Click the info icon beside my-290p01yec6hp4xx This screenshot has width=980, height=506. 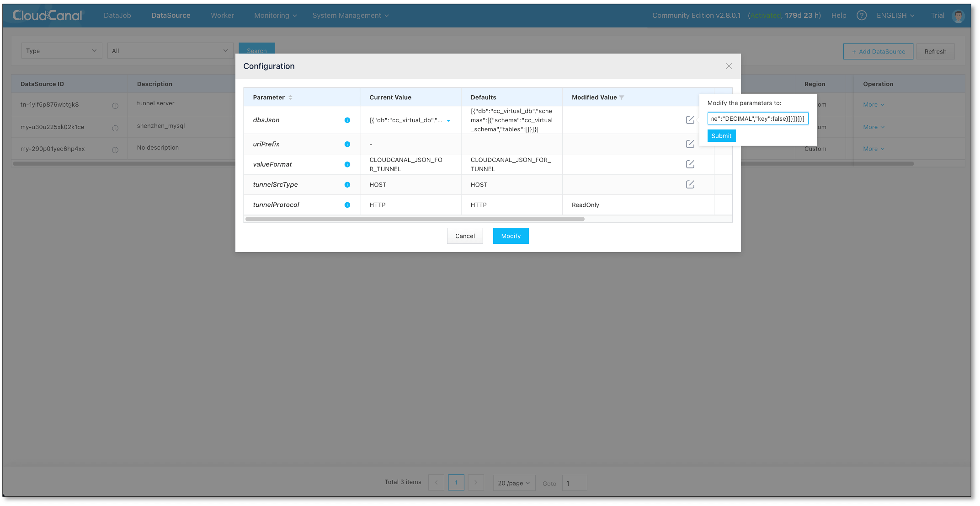[116, 150]
